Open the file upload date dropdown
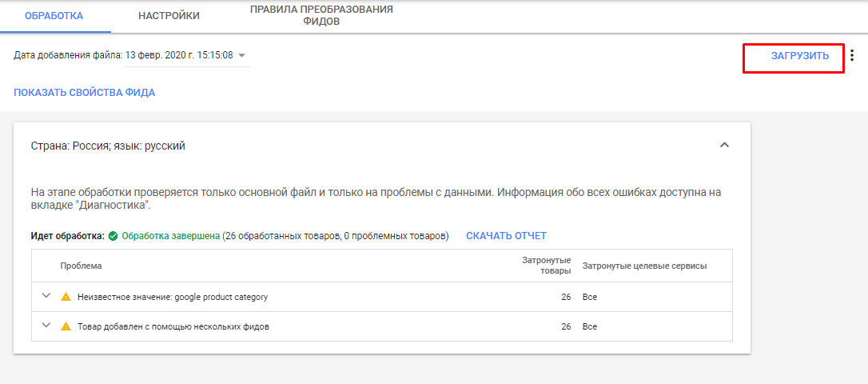 pos(242,55)
